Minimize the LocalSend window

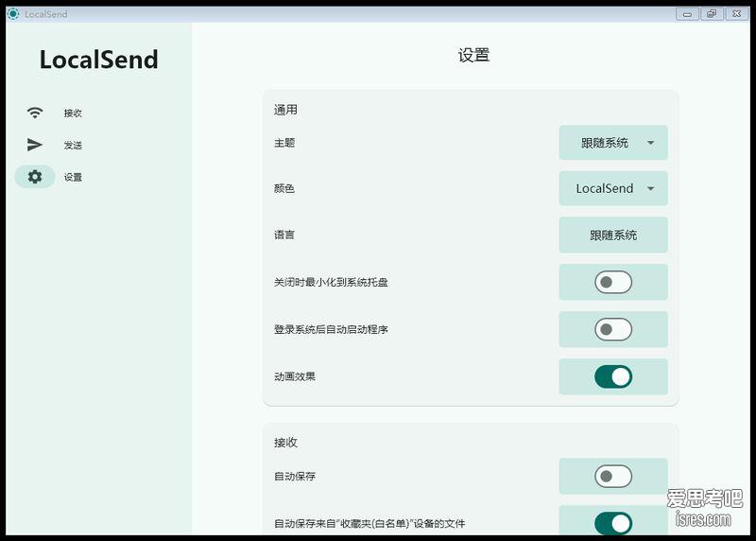pos(687,14)
